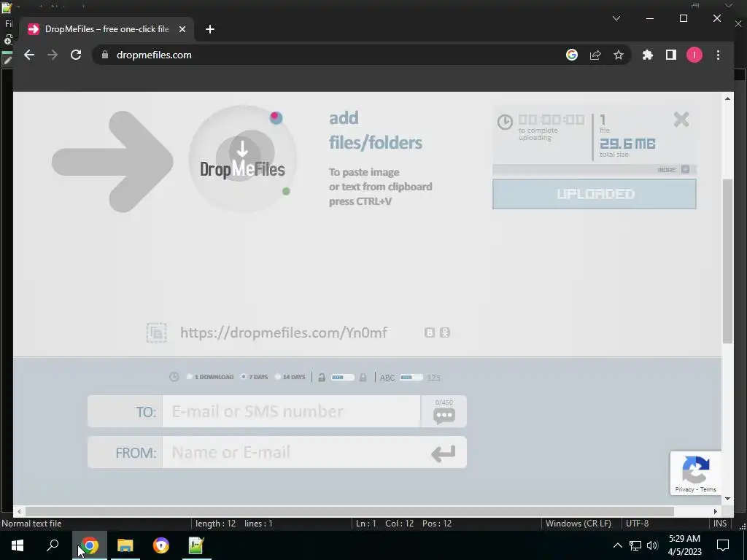Image resolution: width=747 pixels, height=560 pixels.
Task: Click the address bar URL dropmefiles.com
Action: (154, 55)
